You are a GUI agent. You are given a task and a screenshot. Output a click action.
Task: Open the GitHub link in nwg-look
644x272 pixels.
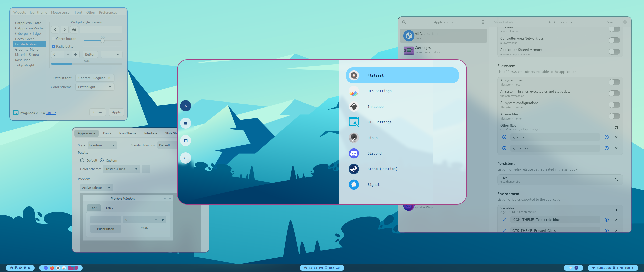51,113
